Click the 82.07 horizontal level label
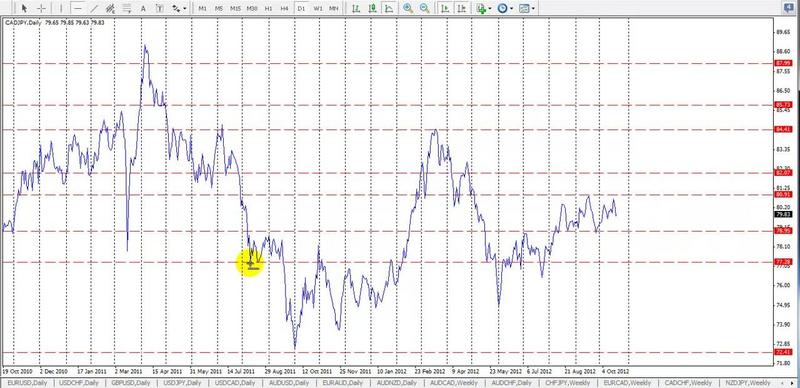 (783, 173)
